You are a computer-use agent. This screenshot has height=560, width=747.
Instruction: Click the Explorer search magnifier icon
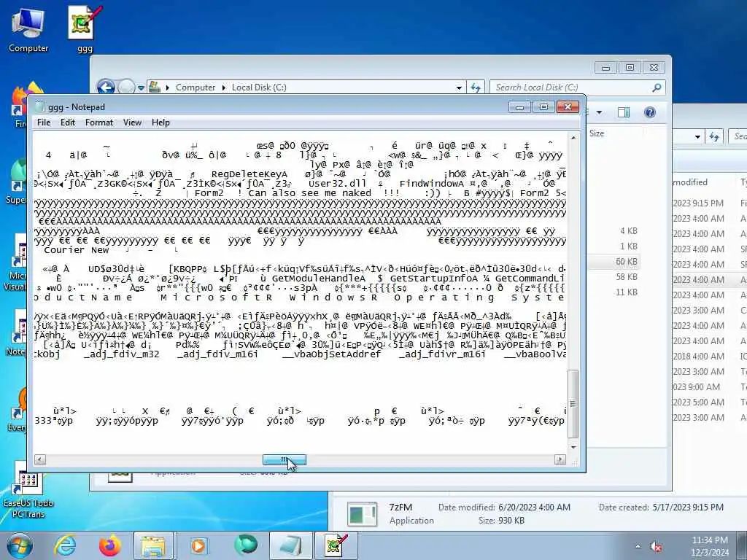click(x=657, y=87)
